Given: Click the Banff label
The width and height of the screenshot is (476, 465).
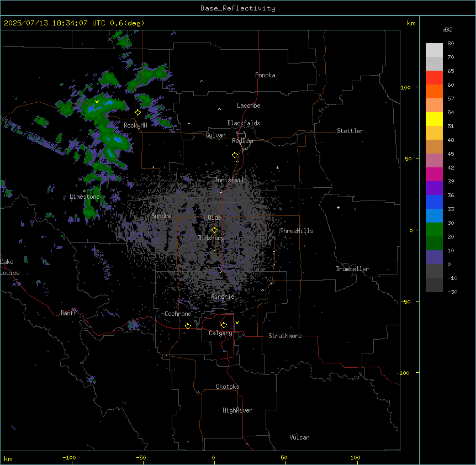Looking at the screenshot, I should (x=68, y=313).
